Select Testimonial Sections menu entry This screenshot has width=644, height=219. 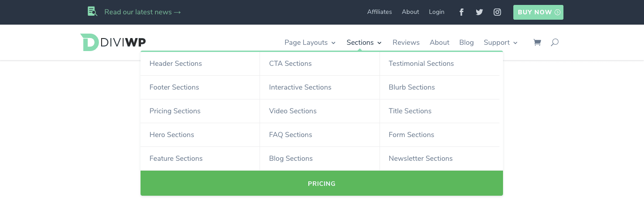439,64
